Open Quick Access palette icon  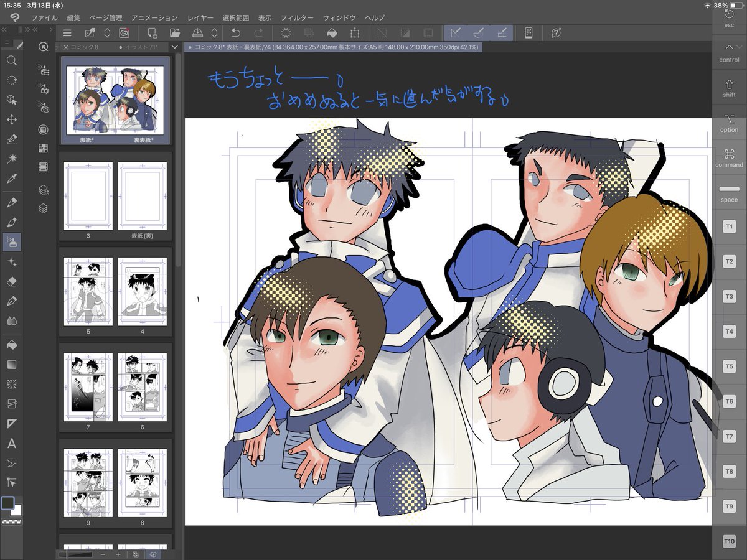point(43,47)
